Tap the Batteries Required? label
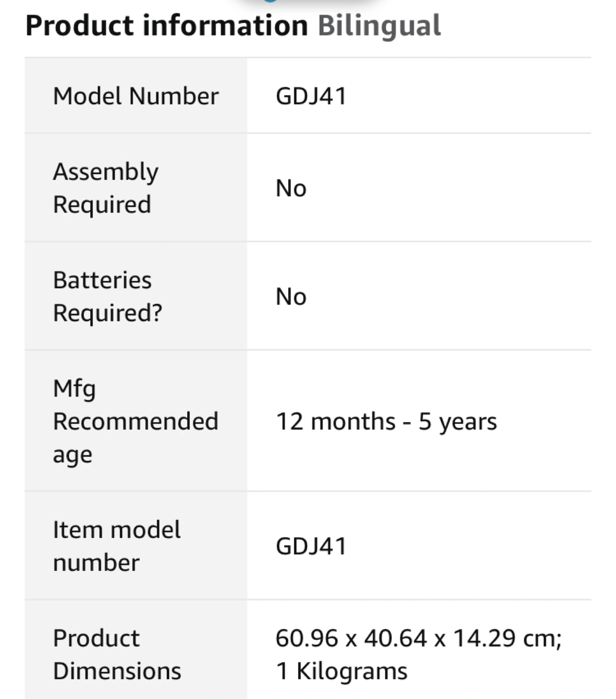The image size is (616, 699). (108, 296)
